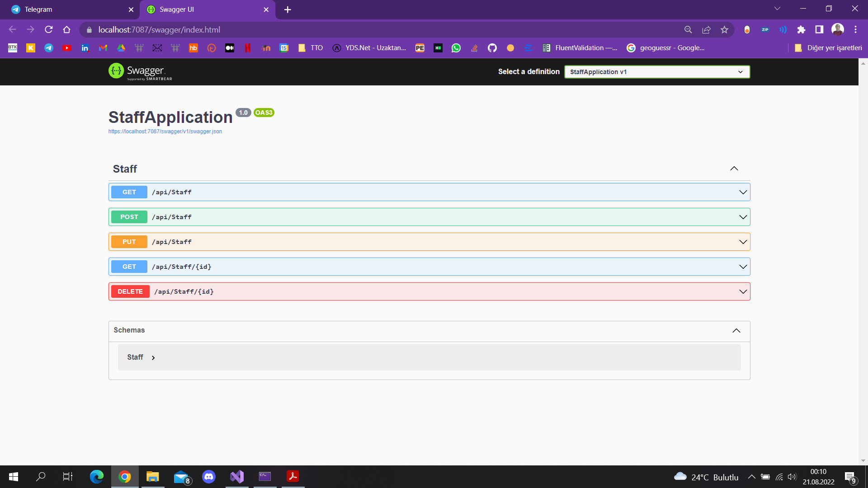Show hidden system tray icons
Image resolution: width=868 pixels, height=488 pixels.
751,476
